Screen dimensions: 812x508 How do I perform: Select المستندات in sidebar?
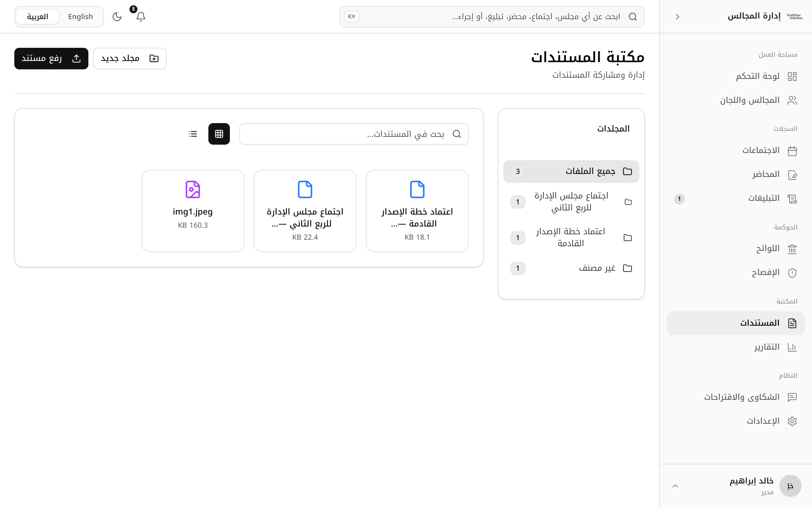[736, 323]
